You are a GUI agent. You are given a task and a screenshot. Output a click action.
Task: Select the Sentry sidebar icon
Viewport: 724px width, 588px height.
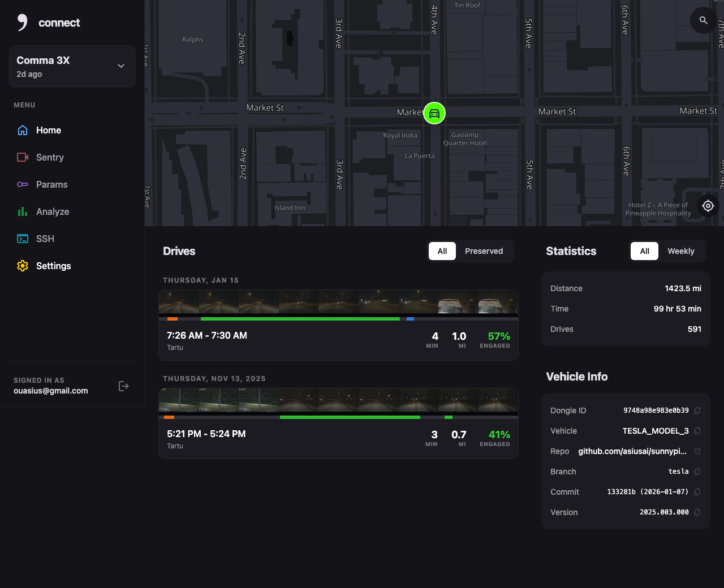coord(23,157)
